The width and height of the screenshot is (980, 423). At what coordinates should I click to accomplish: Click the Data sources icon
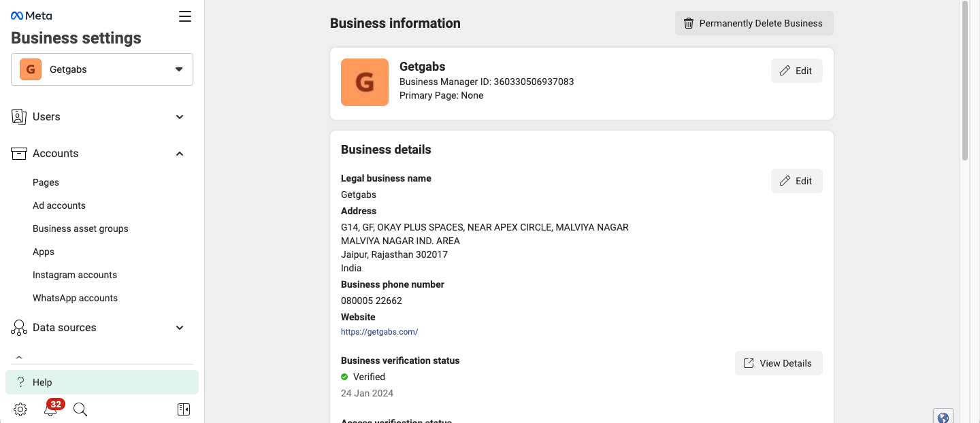pyautogui.click(x=19, y=328)
